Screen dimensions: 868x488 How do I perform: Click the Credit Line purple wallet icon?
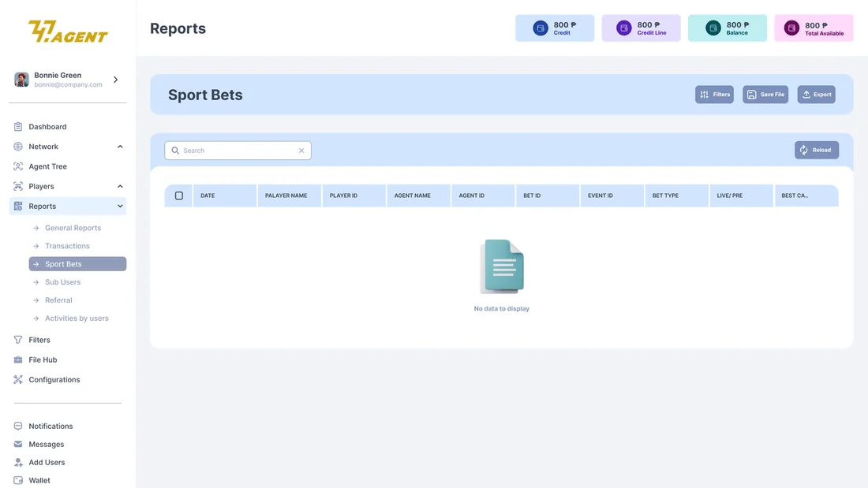click(624, 28)
